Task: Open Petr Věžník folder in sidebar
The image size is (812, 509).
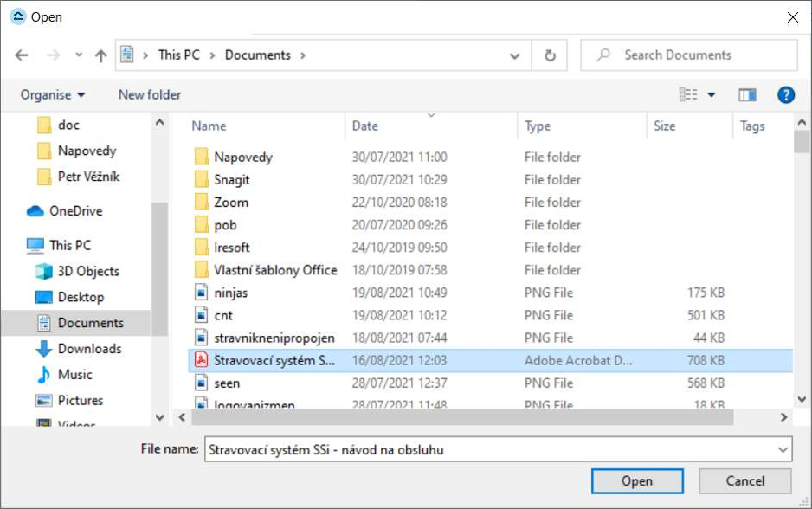Action: pyautogui.click(x=79, y=177)
